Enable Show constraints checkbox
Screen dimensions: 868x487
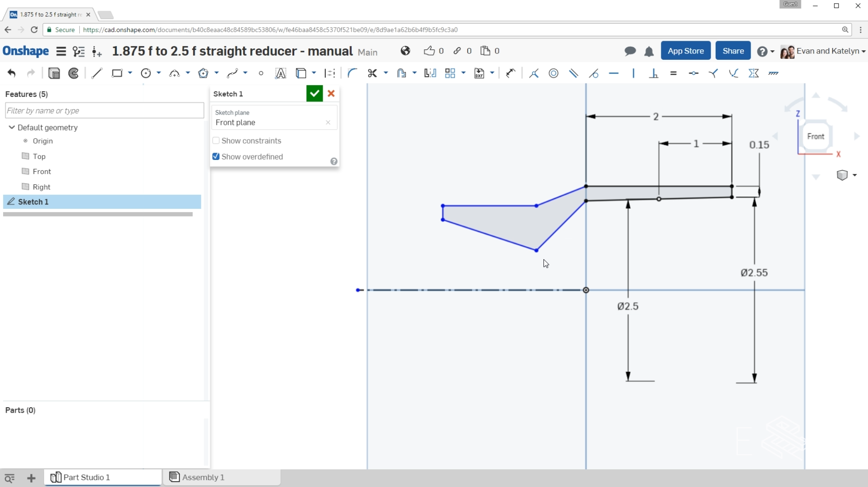click(216, 141)
